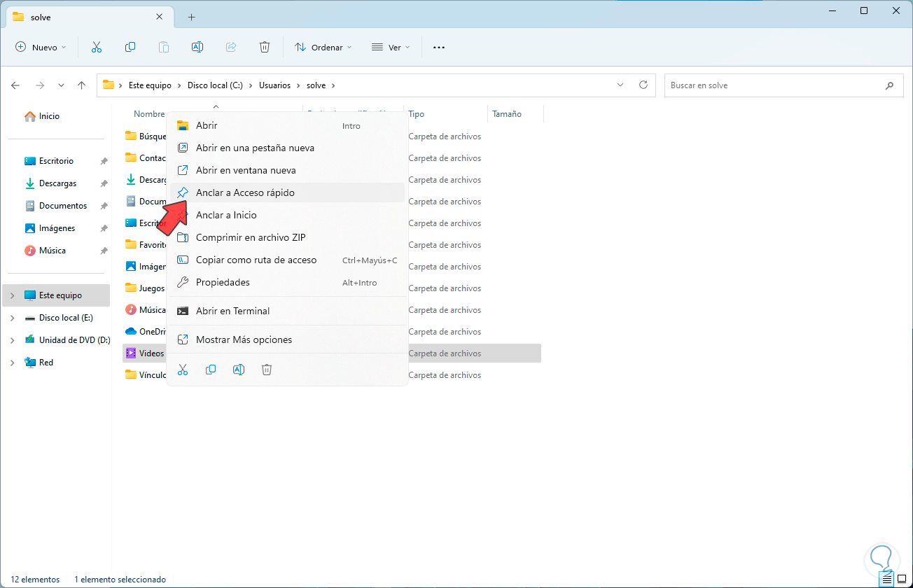Select Abrir en Terminal

click(287, 311)
